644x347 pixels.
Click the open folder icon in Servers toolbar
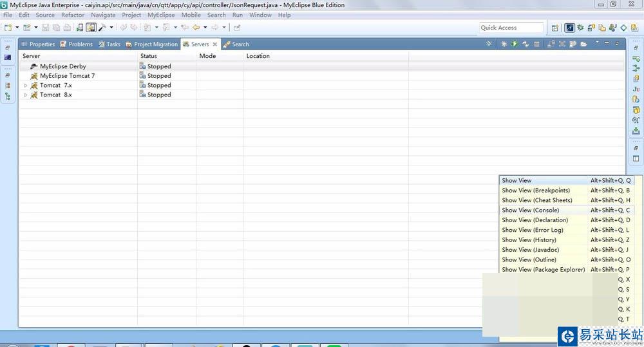(x=583, y=44)
